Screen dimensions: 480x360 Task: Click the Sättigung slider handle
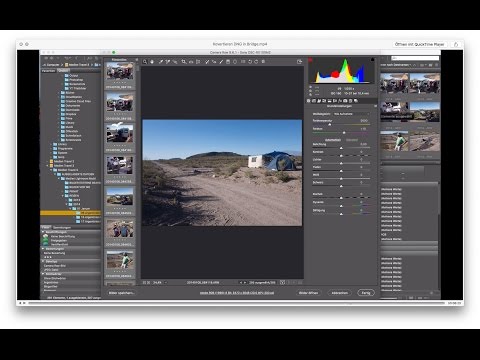point(341,214)
